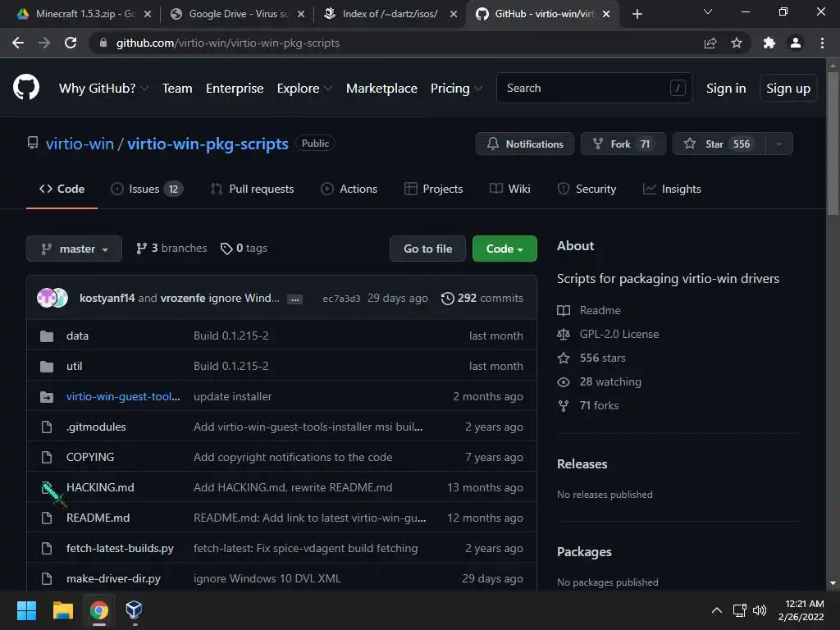Open Chrome extensions puzzle icon

[x=769, y=43]
